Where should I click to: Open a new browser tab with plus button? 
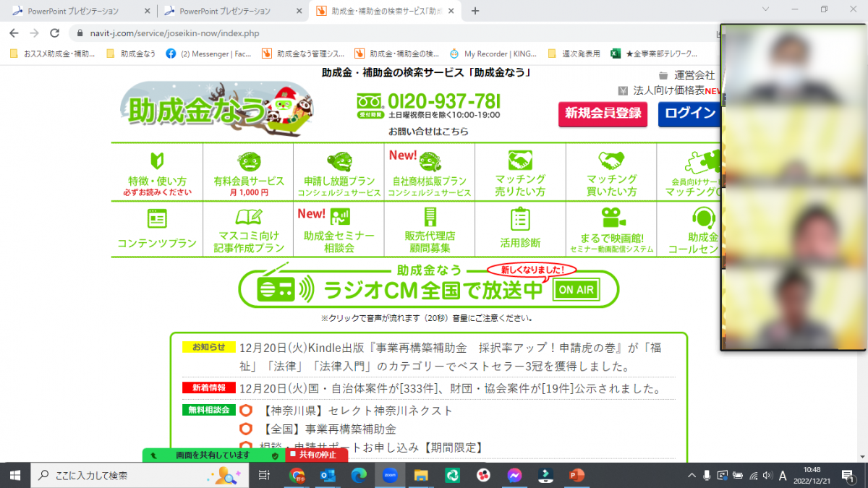[x=475, y=11]
